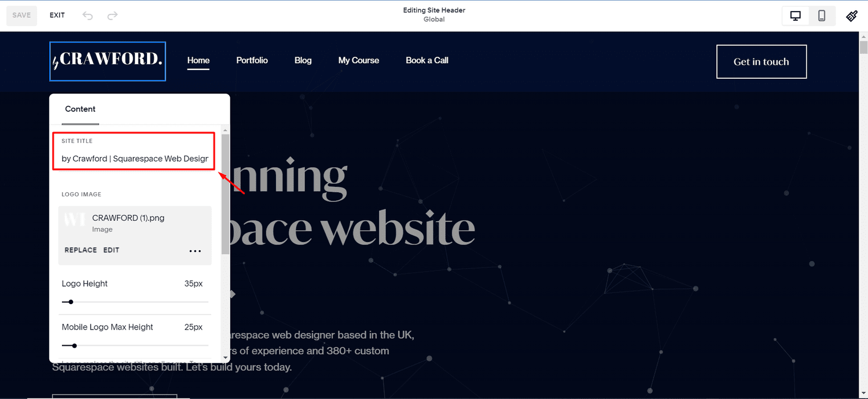Open the three-dot menu for CRAWFORD (1).png
Viewport: 868px width, 399px height.
pos(195,250)
